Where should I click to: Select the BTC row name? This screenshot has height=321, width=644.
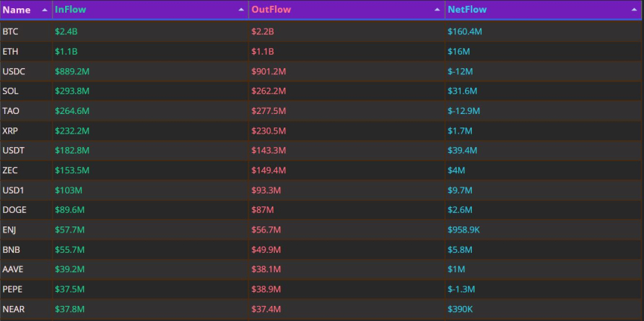[x=10, y=32]
